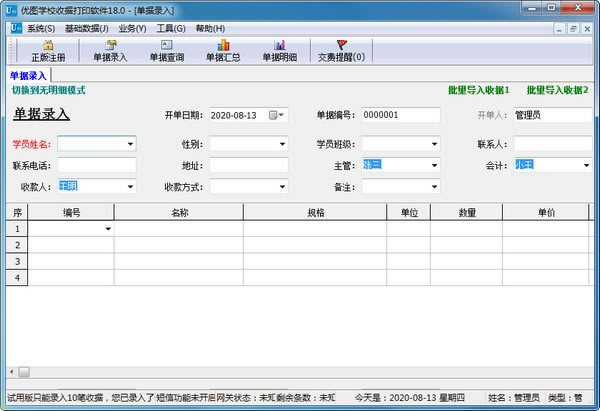Expand the 主管 dropdown
The height and width of the screenshot is (411, 600).
click(434, 165)
